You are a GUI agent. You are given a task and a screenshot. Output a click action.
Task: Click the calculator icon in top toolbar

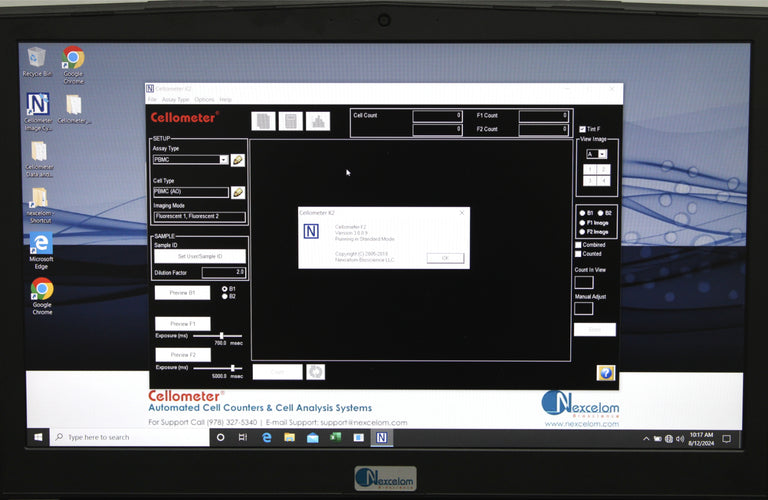tap(290, 121)
